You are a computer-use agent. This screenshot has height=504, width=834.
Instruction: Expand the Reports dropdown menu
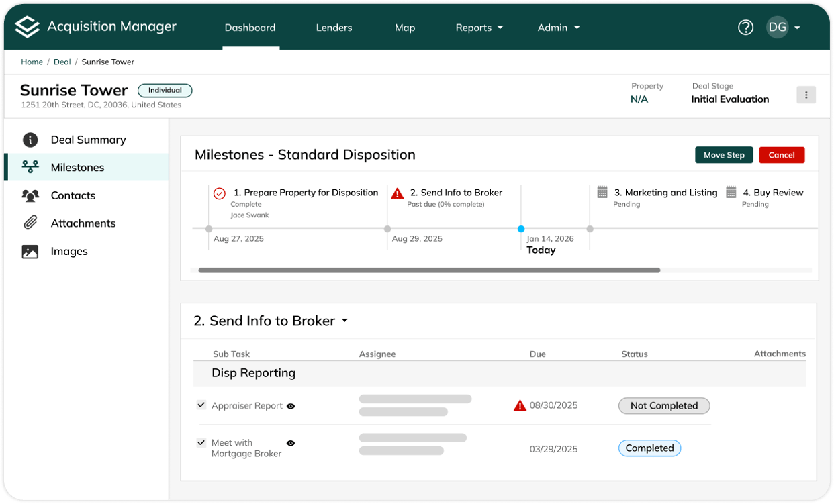click(x=479, y=28)
